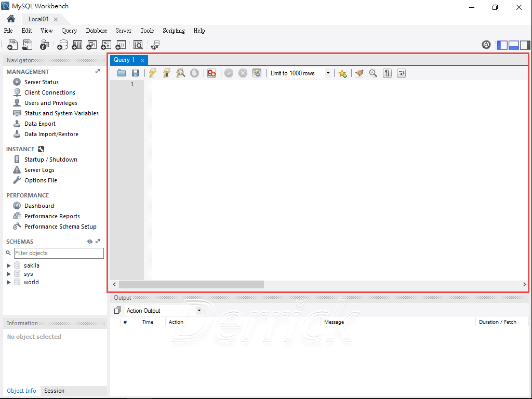Toggle word wrapping icon

click(401, 73)
